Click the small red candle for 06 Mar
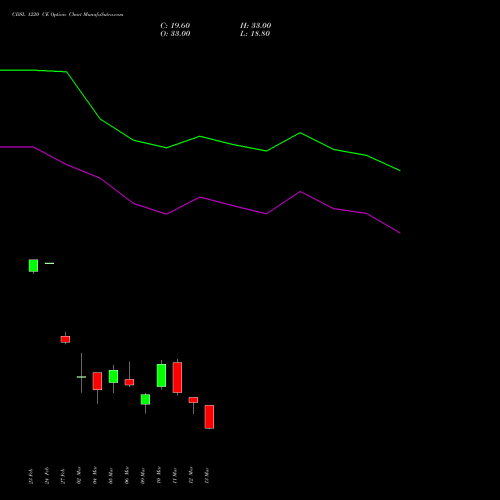 pyautogui.click(x=129, y=382)
